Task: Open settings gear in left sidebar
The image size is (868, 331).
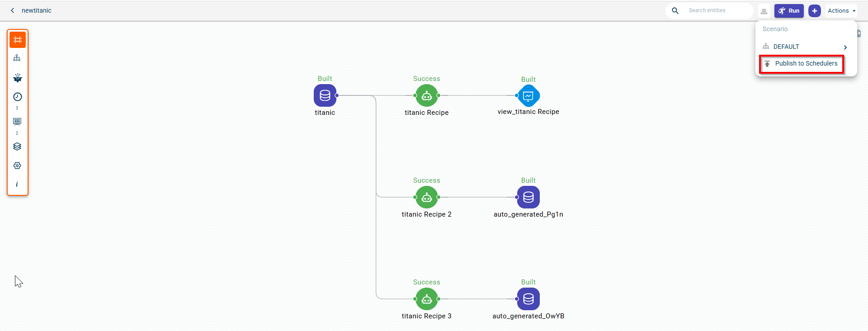Action: point(17,165)
